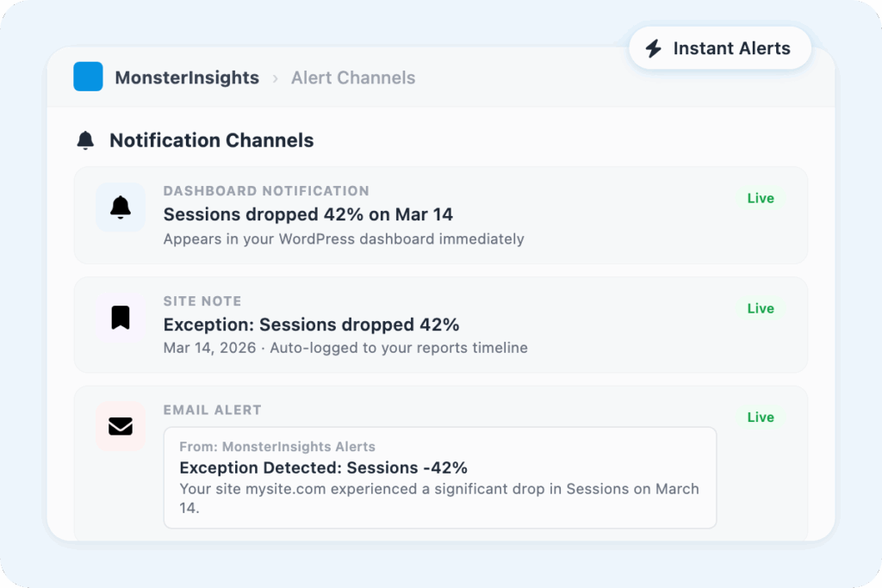
Task: Toggle the Live badge for Email Alert
Action: click(761, 418)
